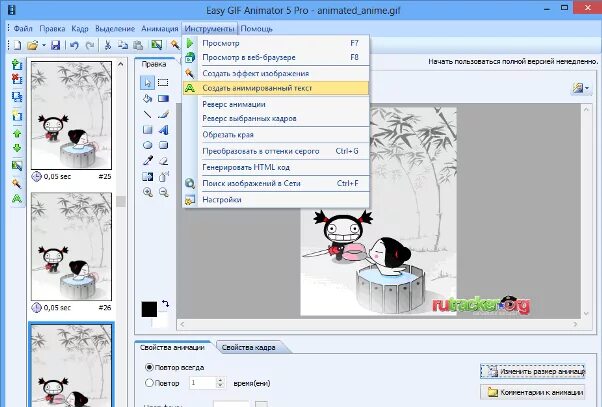Select the spray can tool

[164, 177]
